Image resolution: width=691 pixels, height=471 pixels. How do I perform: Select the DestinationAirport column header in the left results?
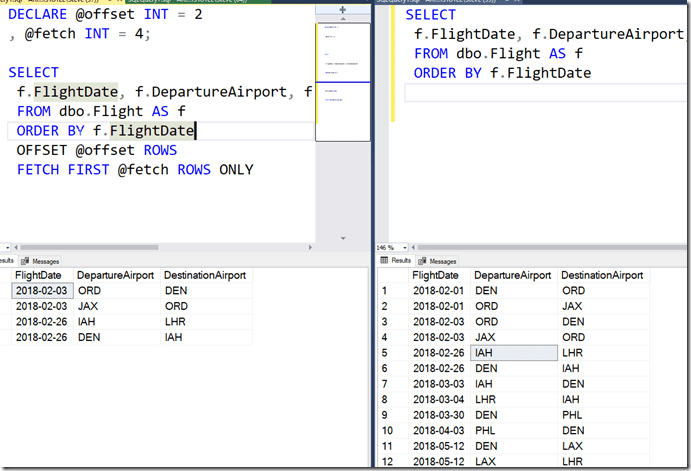coord(206,275)
